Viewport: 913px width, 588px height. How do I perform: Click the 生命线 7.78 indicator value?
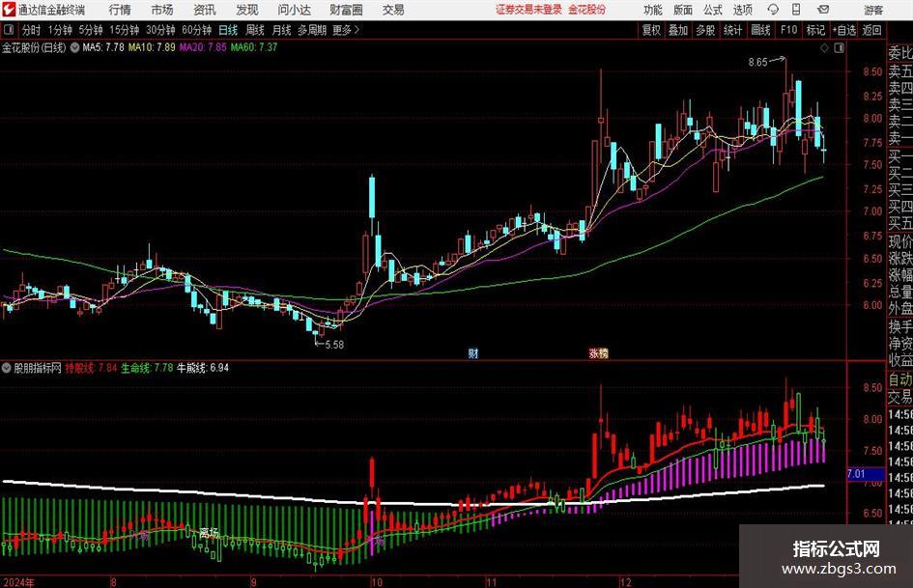(x=147, y=368)
